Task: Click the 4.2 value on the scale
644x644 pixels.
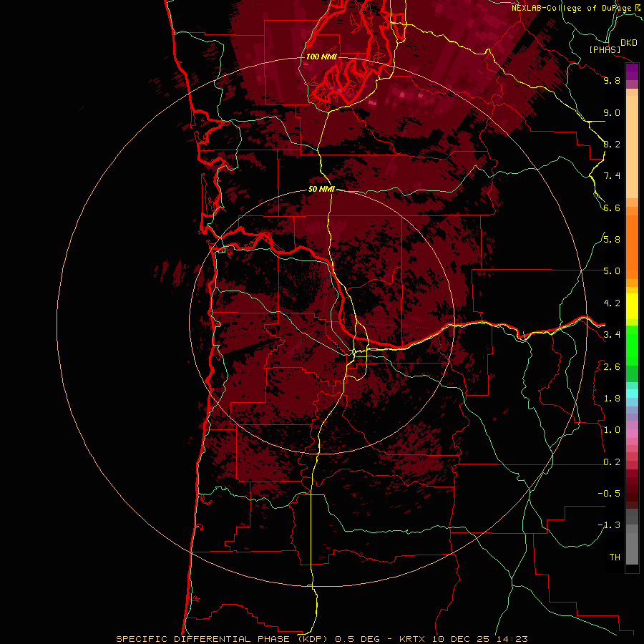Action: click(x=612, y=303)
